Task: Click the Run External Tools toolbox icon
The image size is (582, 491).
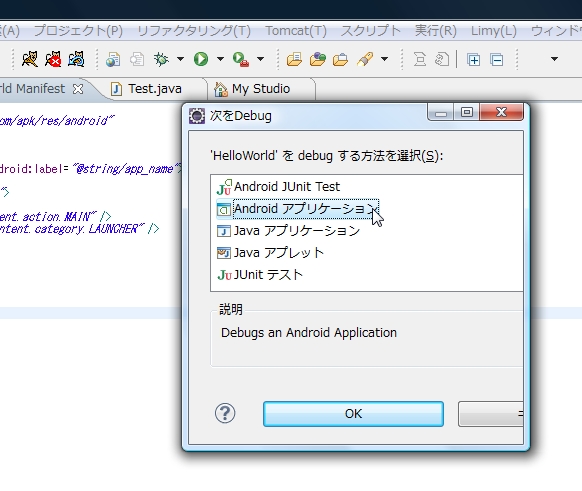Action: (x=241, y=59)
